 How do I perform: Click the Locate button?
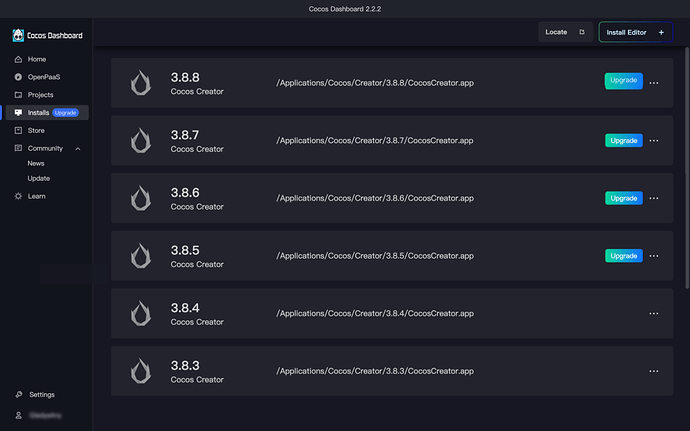pyautogui.click(x=565, y=32)
